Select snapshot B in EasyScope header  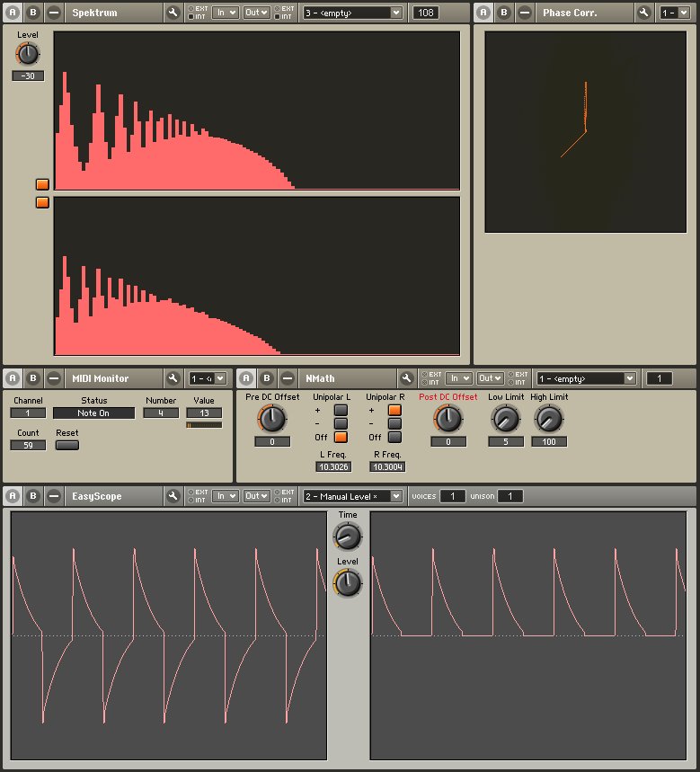(x=33, y=496)
